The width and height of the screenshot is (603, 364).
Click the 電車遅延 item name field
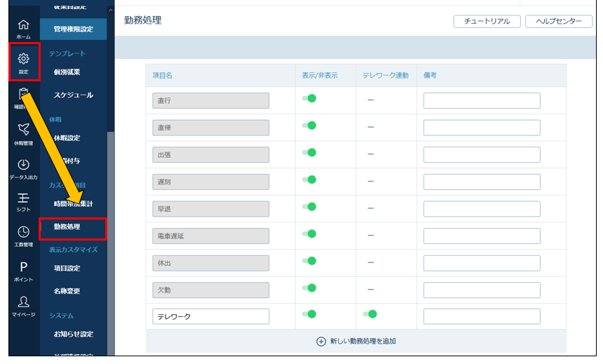(211, 236)
